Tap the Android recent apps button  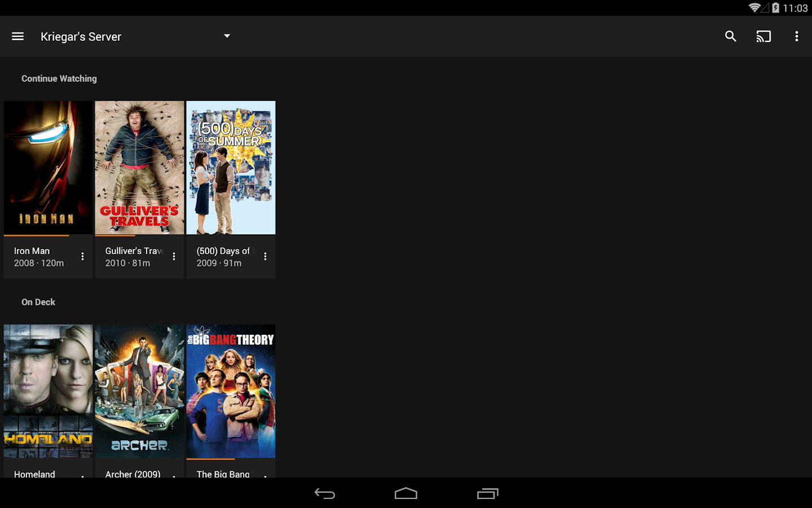488,493
